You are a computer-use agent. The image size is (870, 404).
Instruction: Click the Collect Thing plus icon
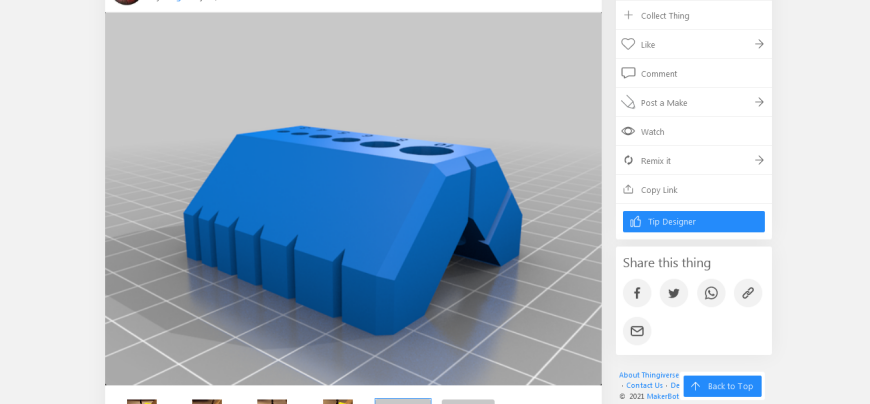pos(628,15)
